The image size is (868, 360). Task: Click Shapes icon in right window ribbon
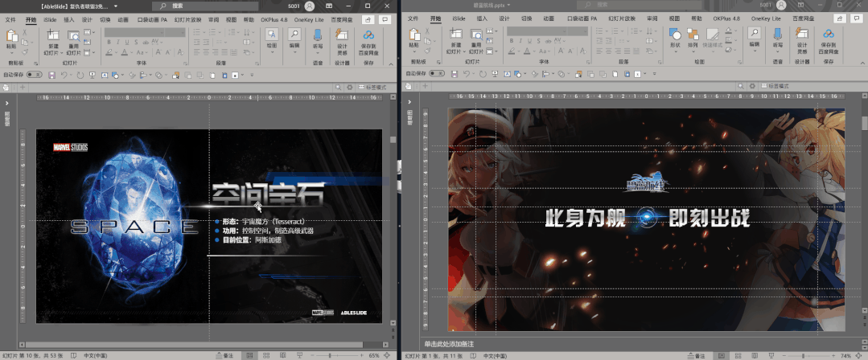[675, 35]
